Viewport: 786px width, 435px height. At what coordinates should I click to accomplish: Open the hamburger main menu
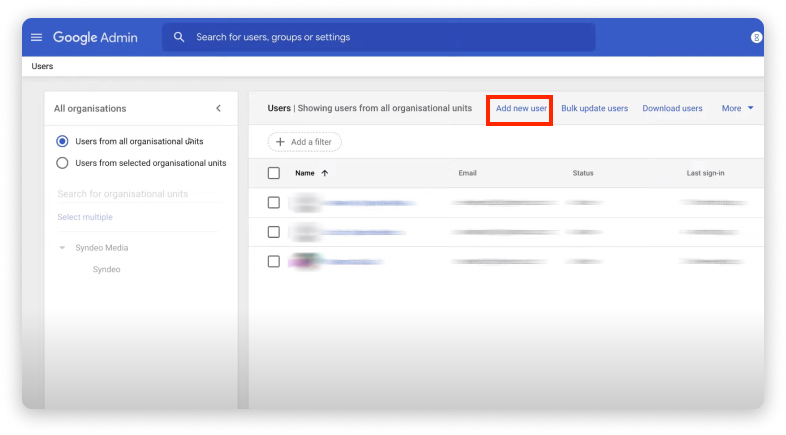coord(36,38)
